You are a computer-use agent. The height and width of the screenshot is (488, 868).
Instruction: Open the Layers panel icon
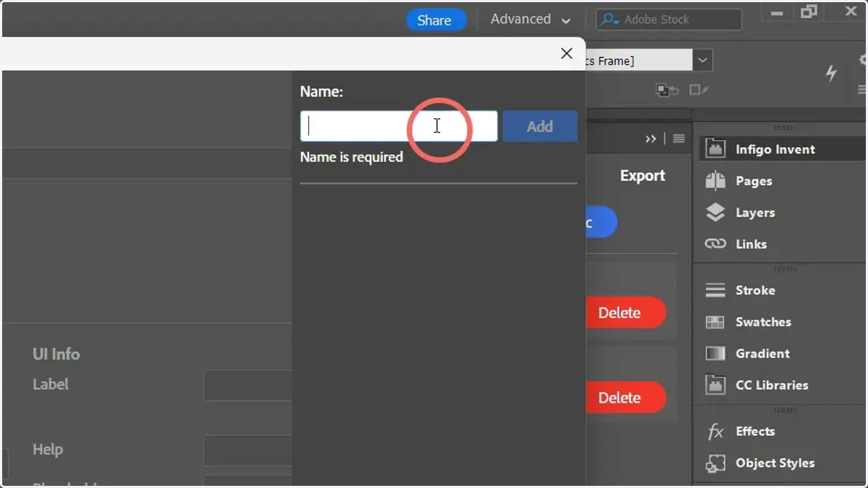pyautogui.click(x=715, y=213)
